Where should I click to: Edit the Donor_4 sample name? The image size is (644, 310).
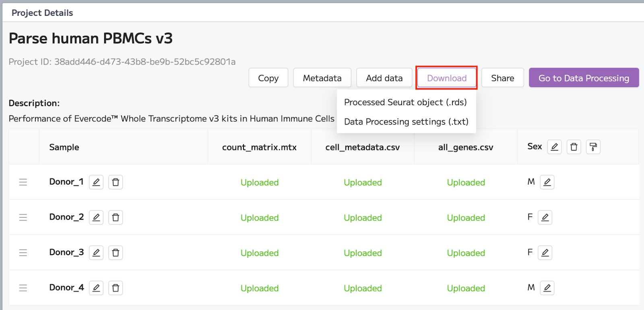pyautogui.click(x=96, y=288)
